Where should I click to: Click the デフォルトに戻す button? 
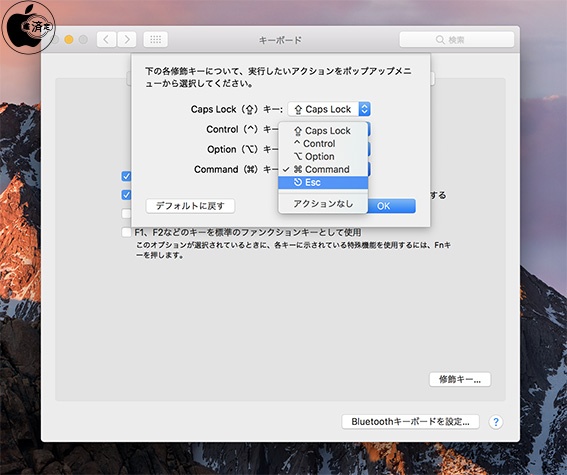(x=190, y=206)
